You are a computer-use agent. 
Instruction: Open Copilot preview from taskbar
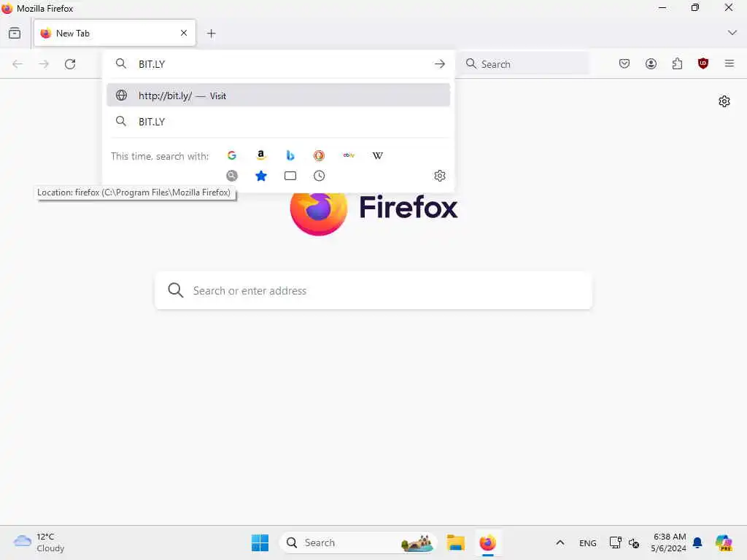[724, 542]
